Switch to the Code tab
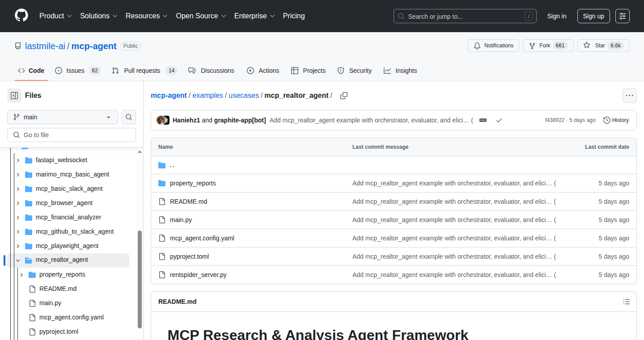 click(x=31, y=71)
